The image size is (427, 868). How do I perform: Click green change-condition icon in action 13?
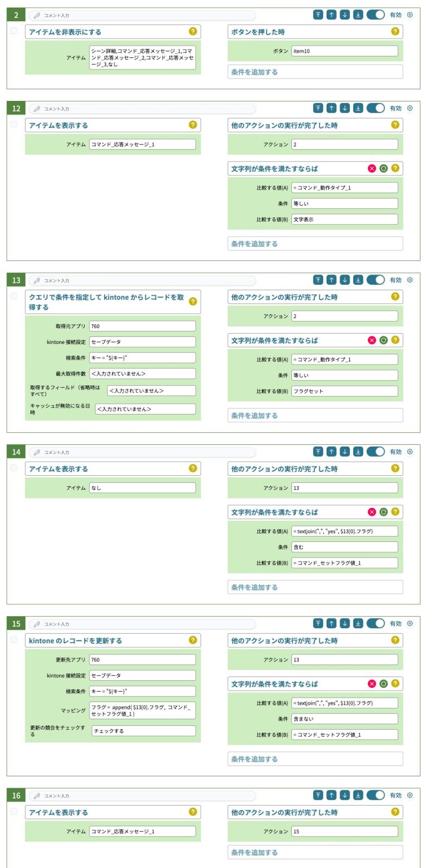click(384, 340)
